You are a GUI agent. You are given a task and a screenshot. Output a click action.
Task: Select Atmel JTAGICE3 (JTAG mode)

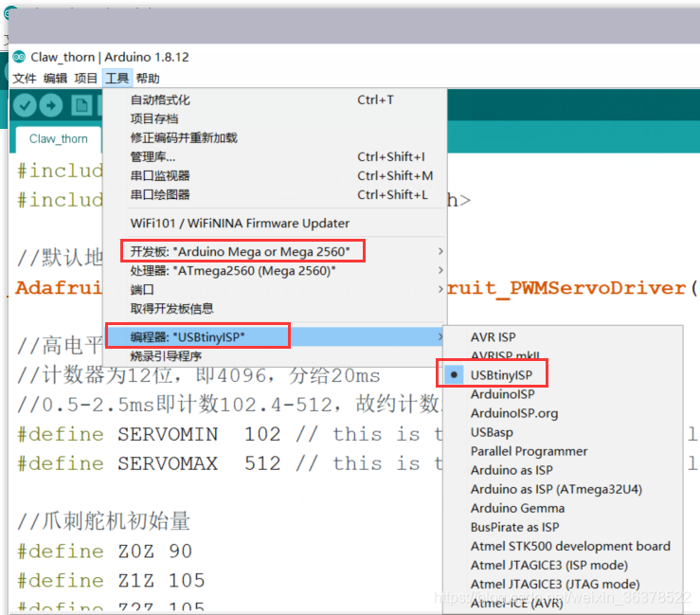[563, 584]
